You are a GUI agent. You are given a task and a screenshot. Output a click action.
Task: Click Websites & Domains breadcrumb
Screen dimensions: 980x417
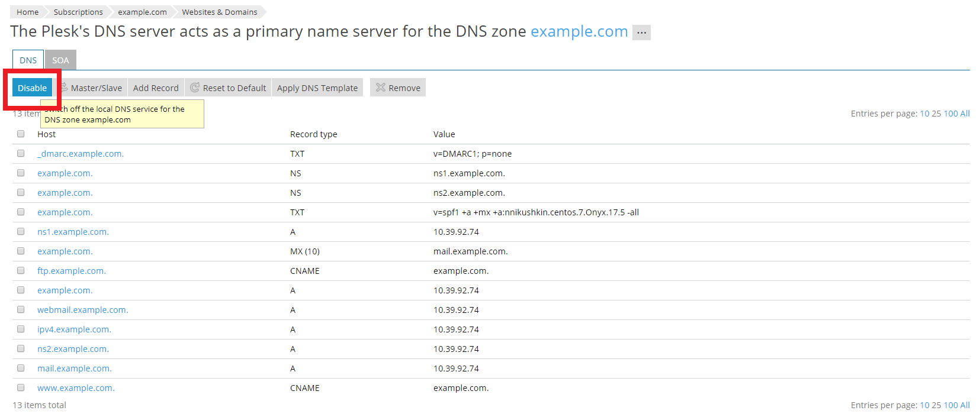pos(219,12)
